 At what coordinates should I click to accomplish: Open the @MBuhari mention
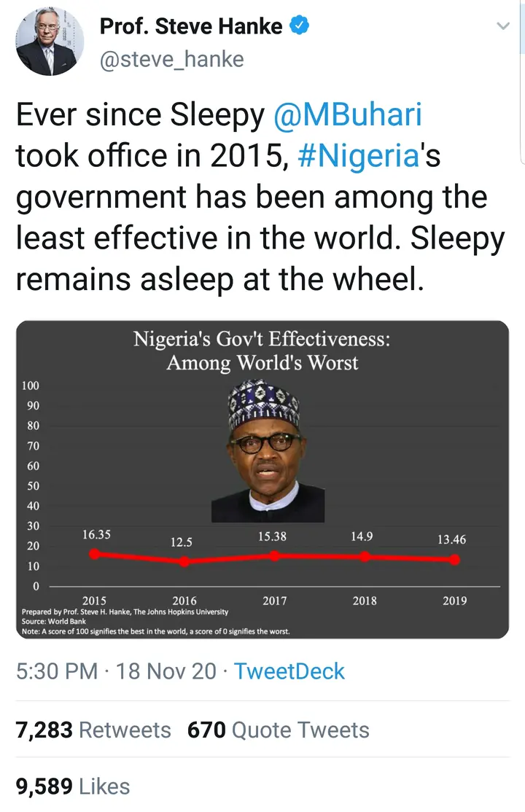tap(349, 115)
